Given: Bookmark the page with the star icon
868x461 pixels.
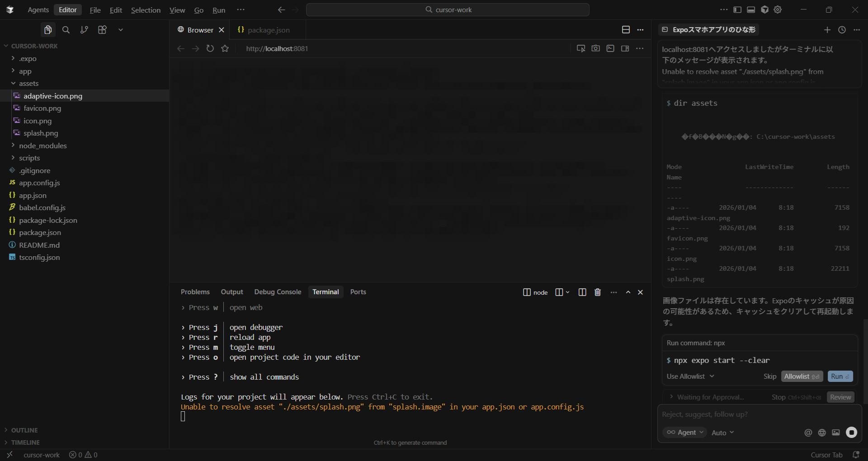Looking at the screenshot, I should (x=225, y=48).
